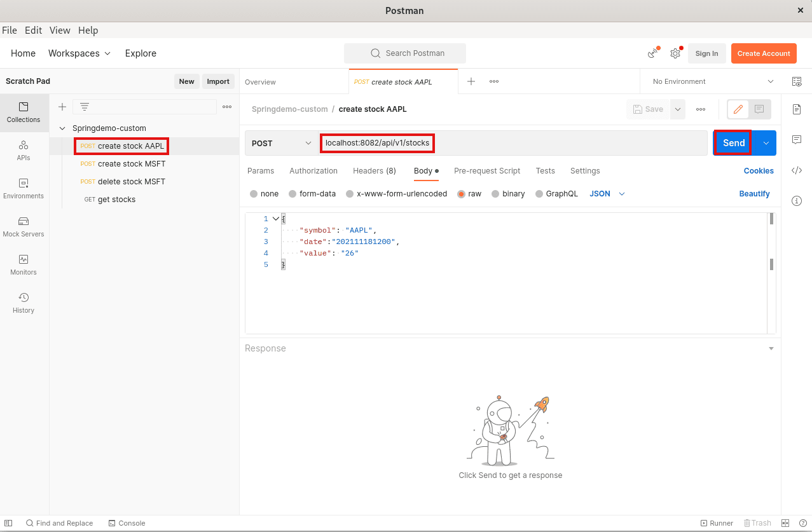
Task: Collapse the Springdemo-custom collection
Action: [x=62, y=128]
